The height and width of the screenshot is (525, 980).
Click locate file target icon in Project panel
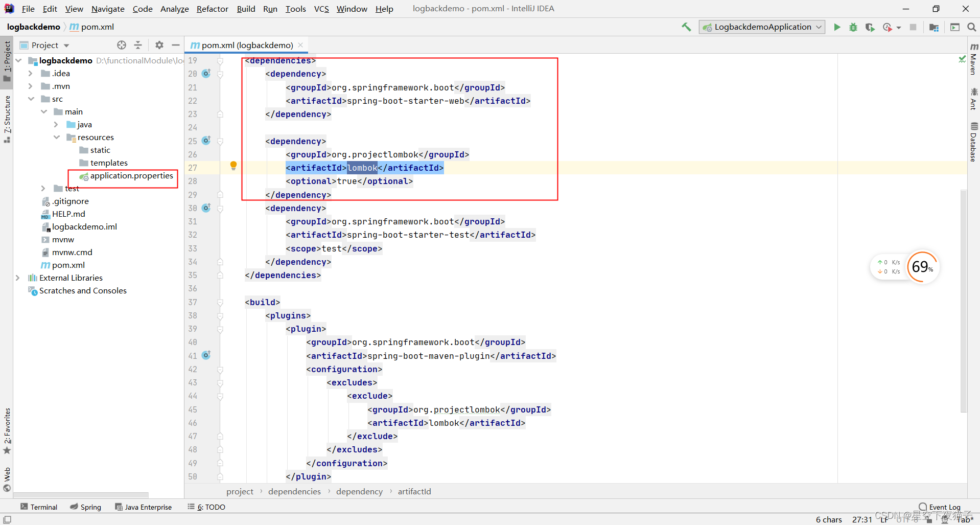coord(122,45)
